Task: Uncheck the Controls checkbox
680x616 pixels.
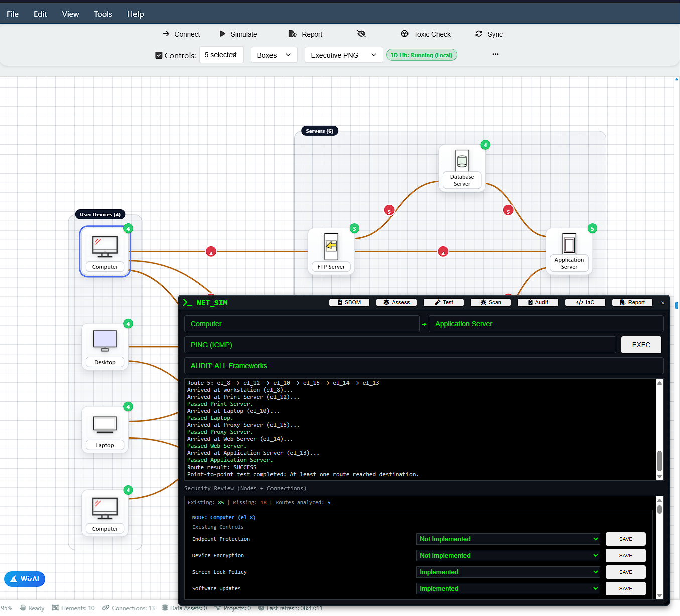Action: 158,55
